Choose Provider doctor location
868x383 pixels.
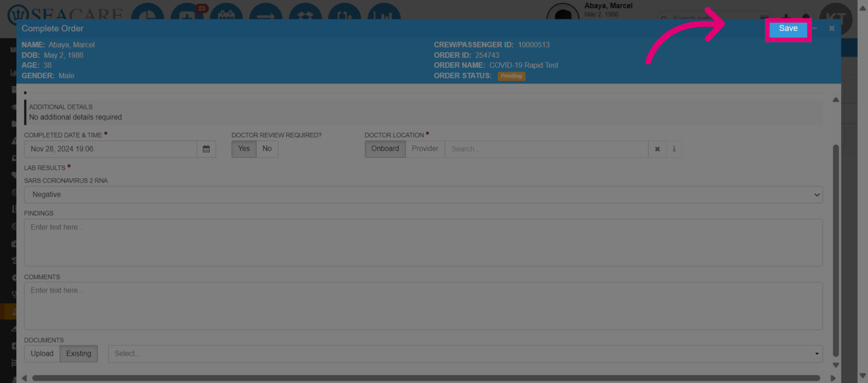pos(425,149)
